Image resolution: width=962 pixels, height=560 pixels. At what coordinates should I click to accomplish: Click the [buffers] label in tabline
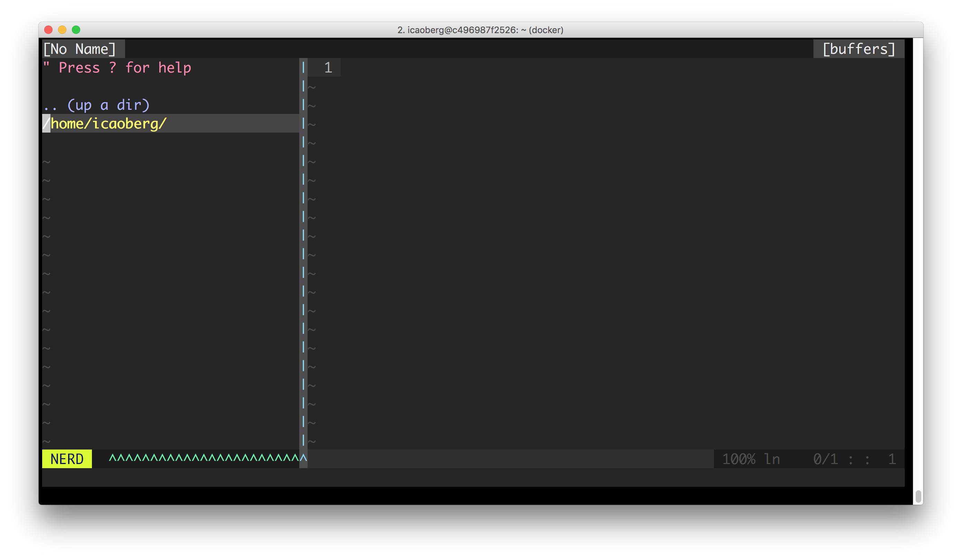(x=858, y=49)
